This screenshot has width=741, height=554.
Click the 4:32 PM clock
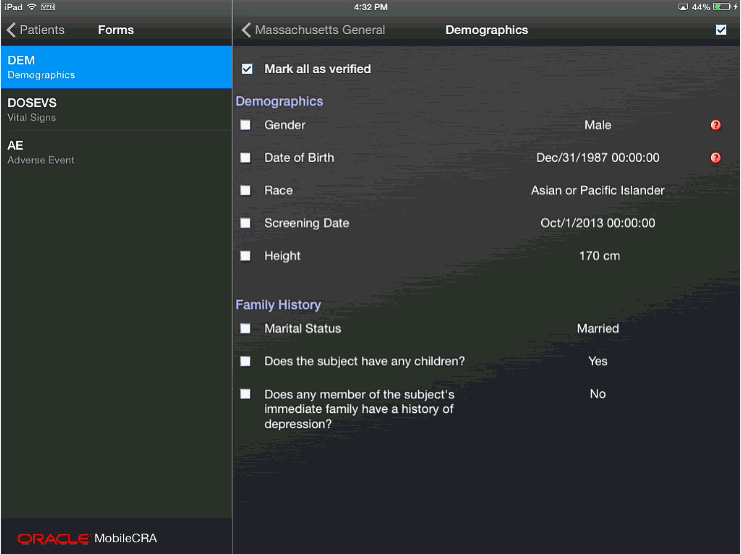370,7
